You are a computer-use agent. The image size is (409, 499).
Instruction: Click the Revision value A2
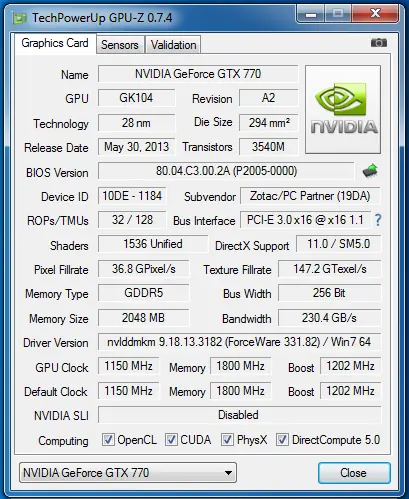268,98
